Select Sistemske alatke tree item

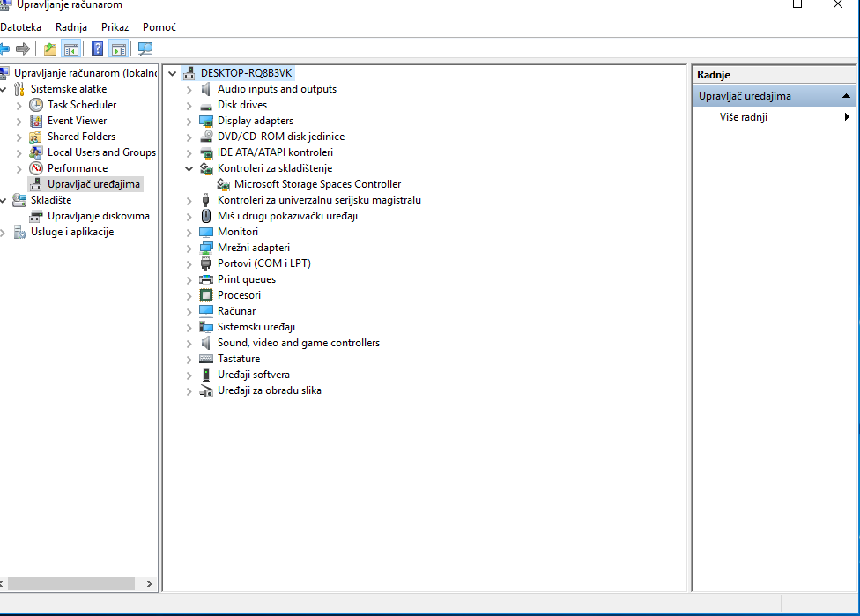(x=69, y=89)
